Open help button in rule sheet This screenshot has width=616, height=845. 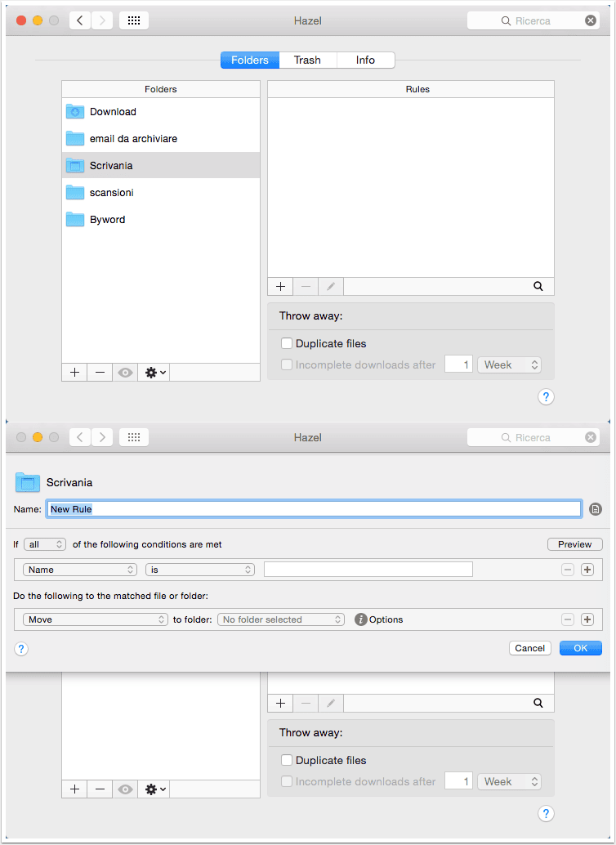click(x=21, y=648)
